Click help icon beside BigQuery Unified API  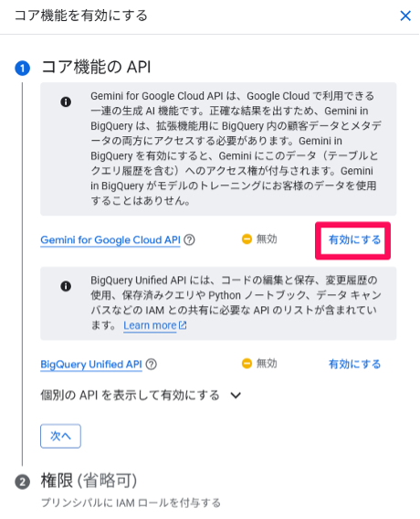pyautogui.click(x=152, y=364)
